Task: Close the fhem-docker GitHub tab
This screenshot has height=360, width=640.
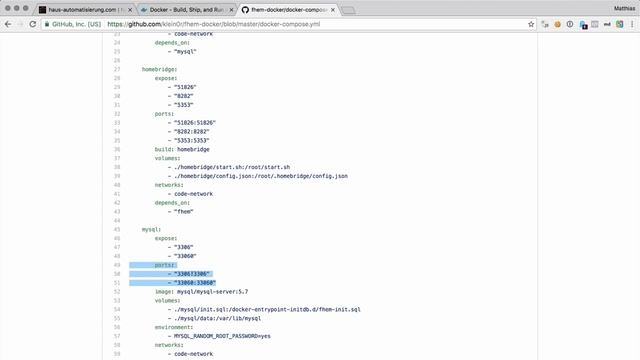Action: pos(333,9)
